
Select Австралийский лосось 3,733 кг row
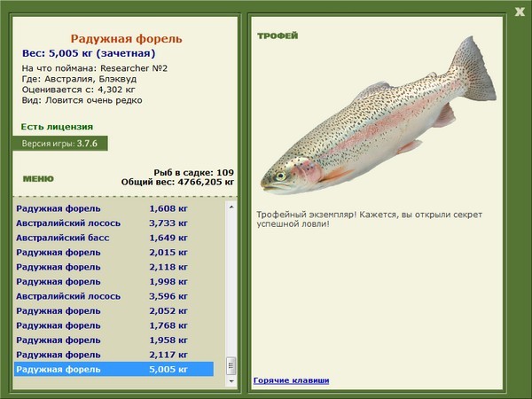coord(114,223)
